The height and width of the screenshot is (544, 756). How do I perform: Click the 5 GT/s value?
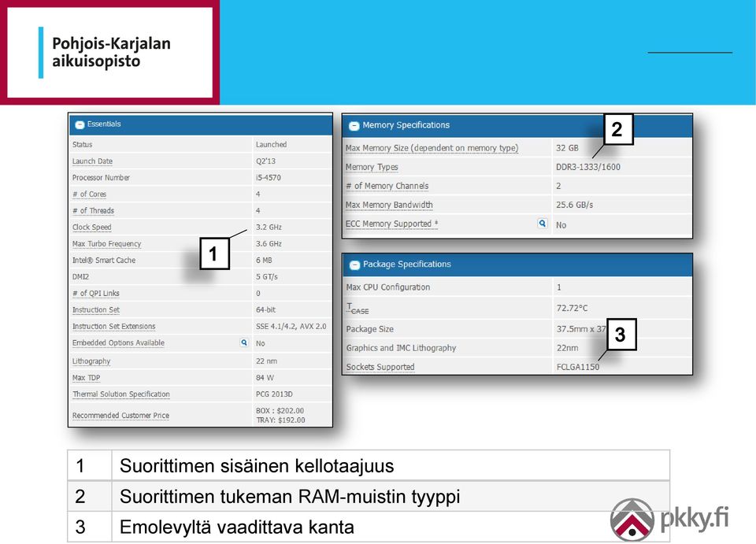coord(267,277)
